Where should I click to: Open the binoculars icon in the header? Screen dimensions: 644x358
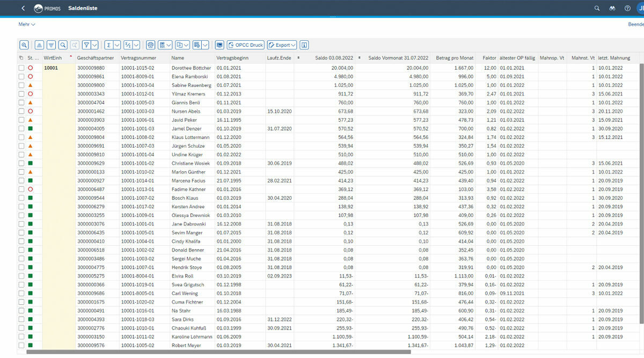pos(612,8)
